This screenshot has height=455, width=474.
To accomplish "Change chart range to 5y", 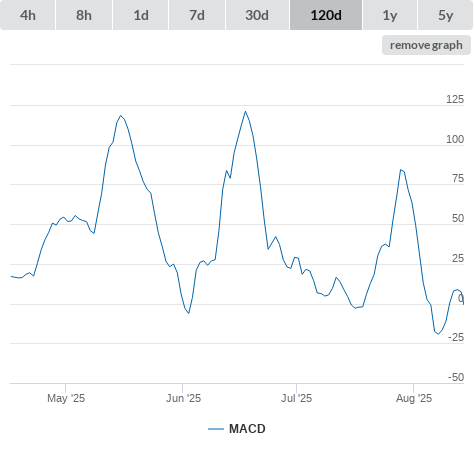I will (445, 15).
